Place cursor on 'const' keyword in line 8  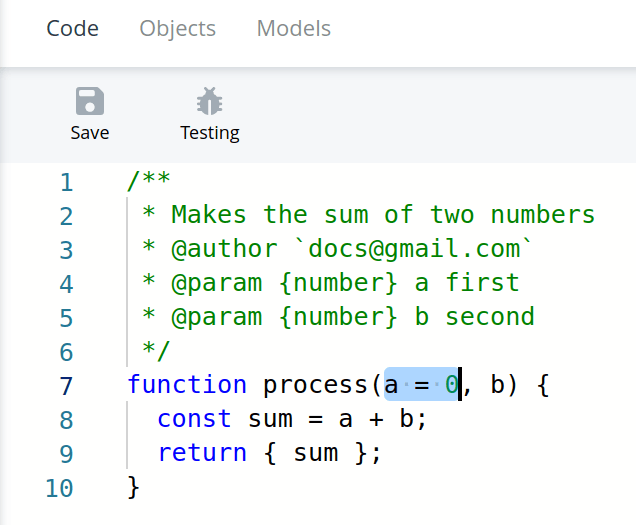(x=194, y=419)
